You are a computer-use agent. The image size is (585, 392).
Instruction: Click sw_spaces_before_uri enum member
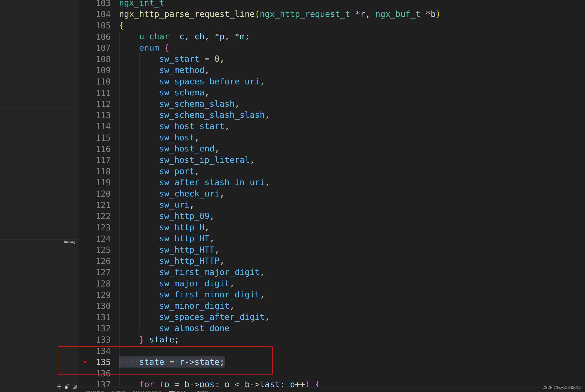coord(209,81)
